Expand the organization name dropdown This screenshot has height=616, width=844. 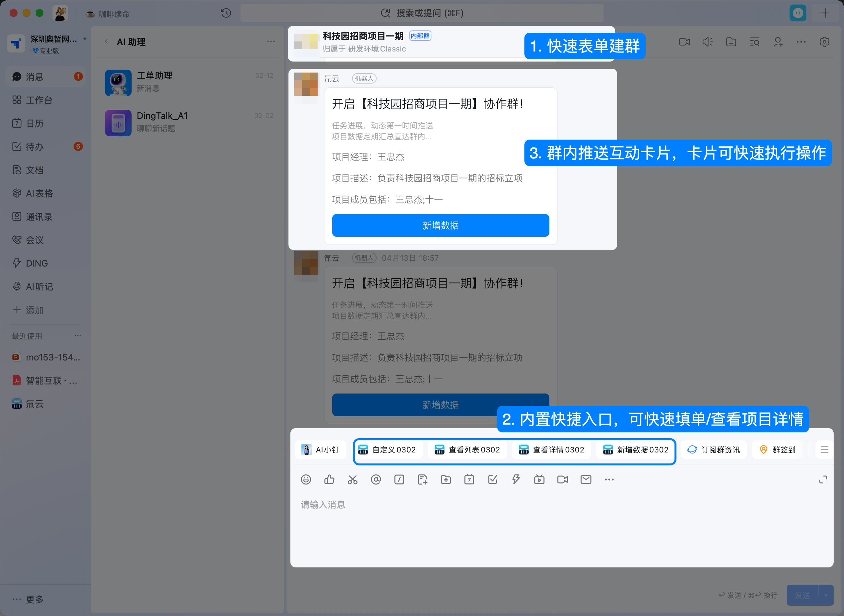click(85, 39)
